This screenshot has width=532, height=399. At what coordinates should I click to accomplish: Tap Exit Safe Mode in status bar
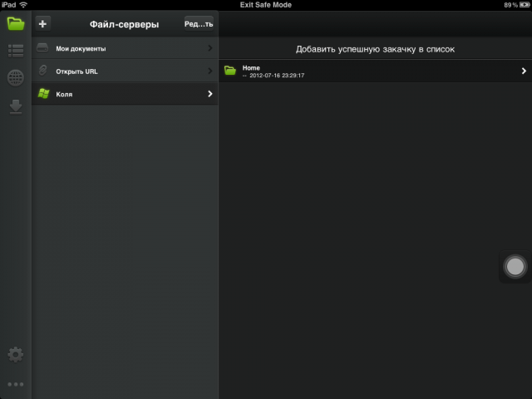266,5
